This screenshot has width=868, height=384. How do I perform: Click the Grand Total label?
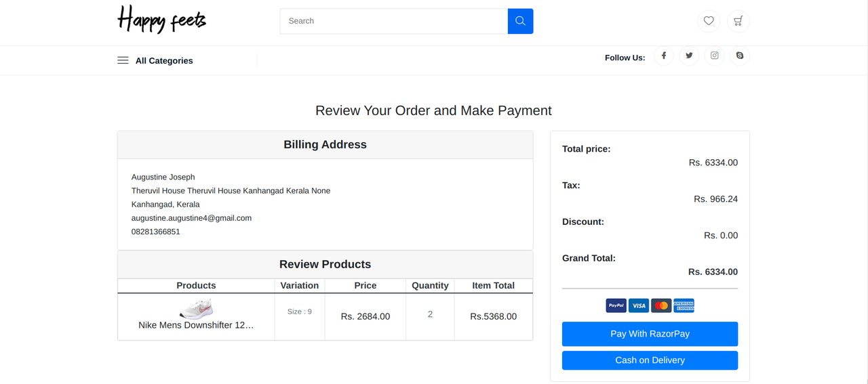[589, 258]
